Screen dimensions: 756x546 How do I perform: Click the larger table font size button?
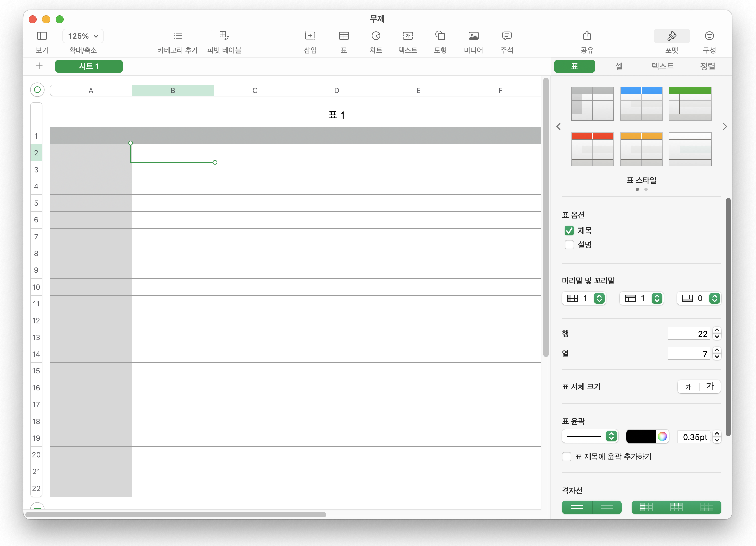pos(710,387)
